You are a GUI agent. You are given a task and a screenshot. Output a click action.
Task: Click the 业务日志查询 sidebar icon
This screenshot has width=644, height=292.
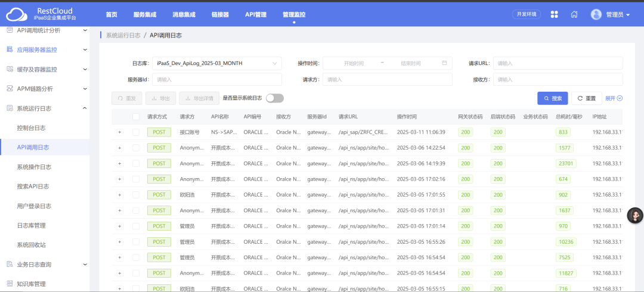click(10, 264)
